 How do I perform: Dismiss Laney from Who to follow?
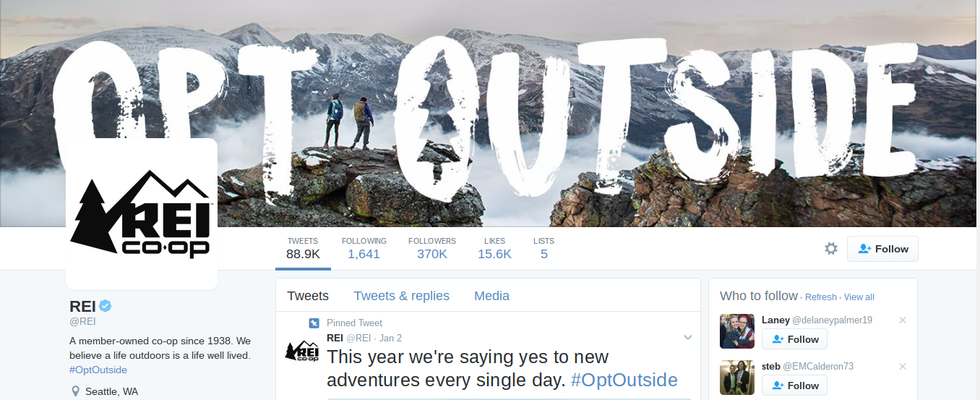[902, 320]
